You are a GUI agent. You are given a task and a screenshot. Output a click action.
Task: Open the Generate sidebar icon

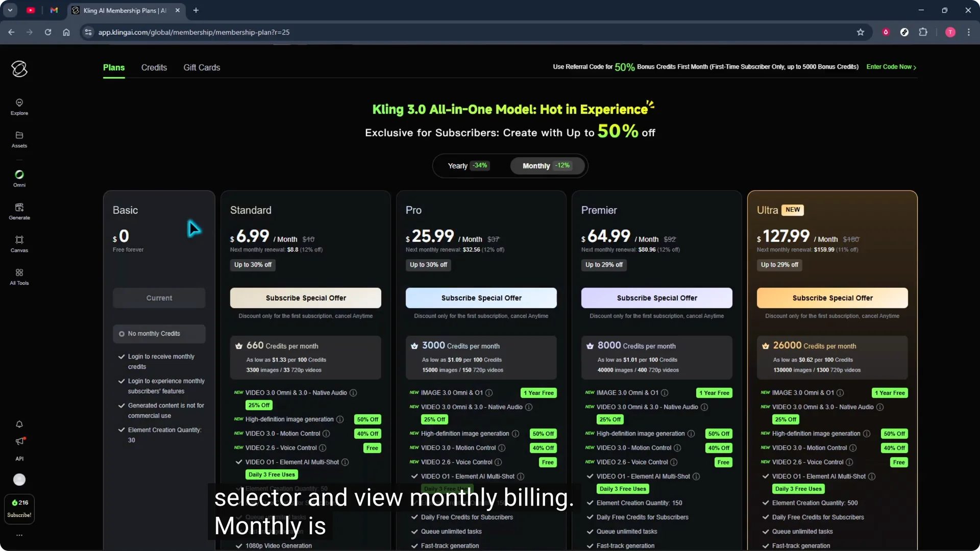coord(19,212)
